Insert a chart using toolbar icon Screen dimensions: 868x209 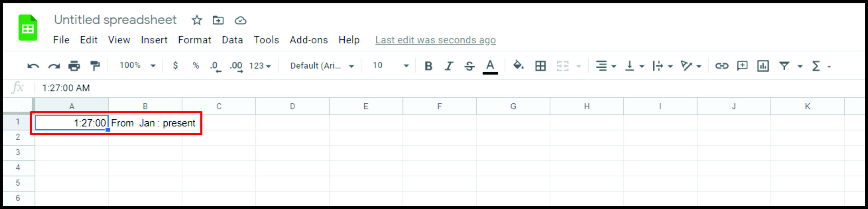(x=763, y=66)
